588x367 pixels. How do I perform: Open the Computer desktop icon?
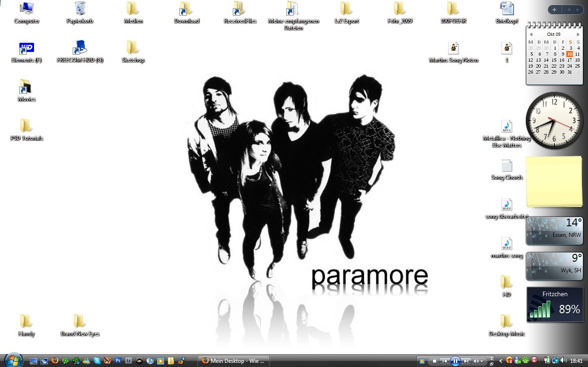27,9
